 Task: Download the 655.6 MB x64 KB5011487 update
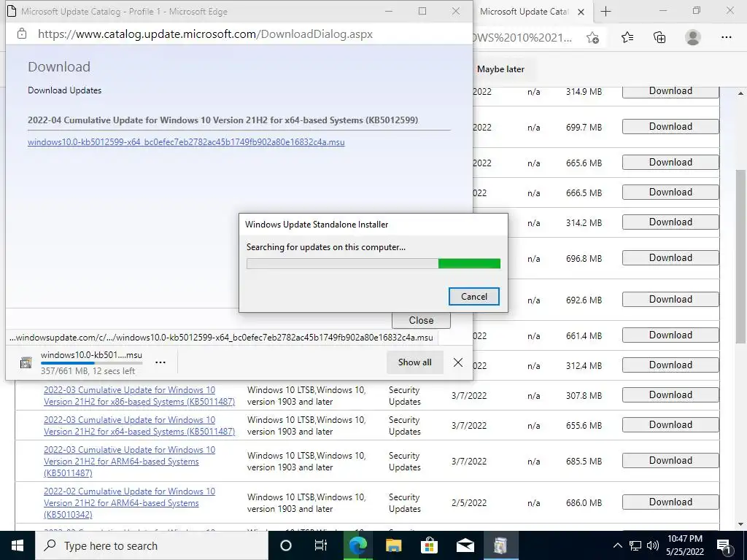[670, 425]
